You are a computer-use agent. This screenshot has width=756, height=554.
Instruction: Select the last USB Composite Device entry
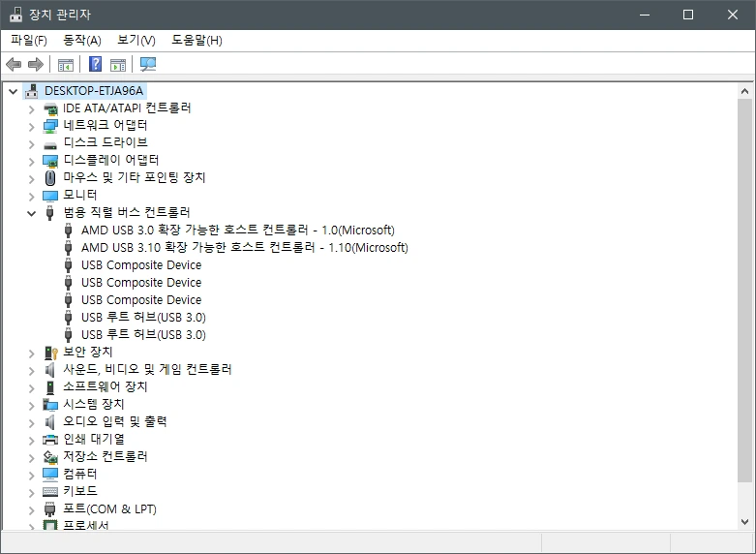(141, 299)
